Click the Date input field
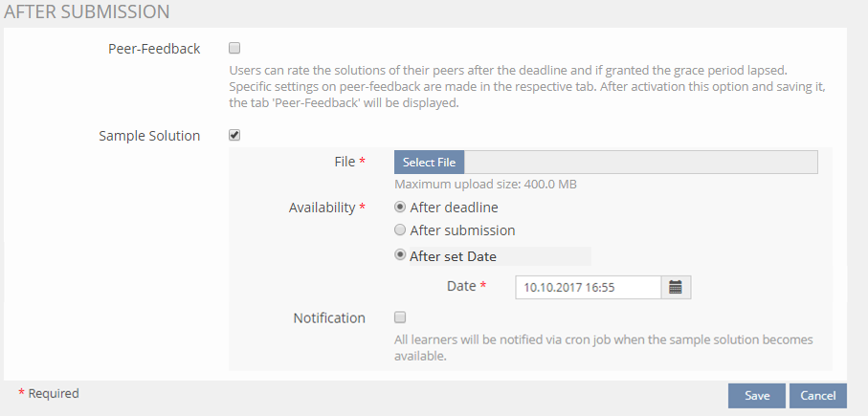 pos(587,286)
